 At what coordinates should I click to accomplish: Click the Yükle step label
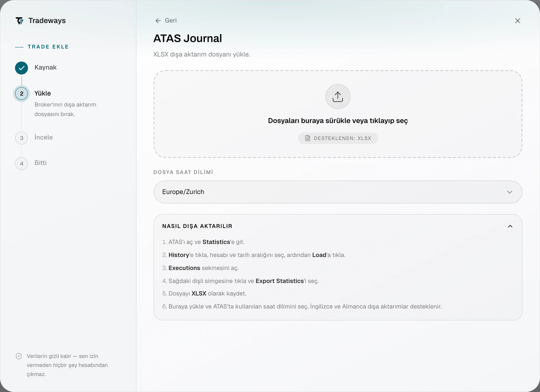coord(42,93)
